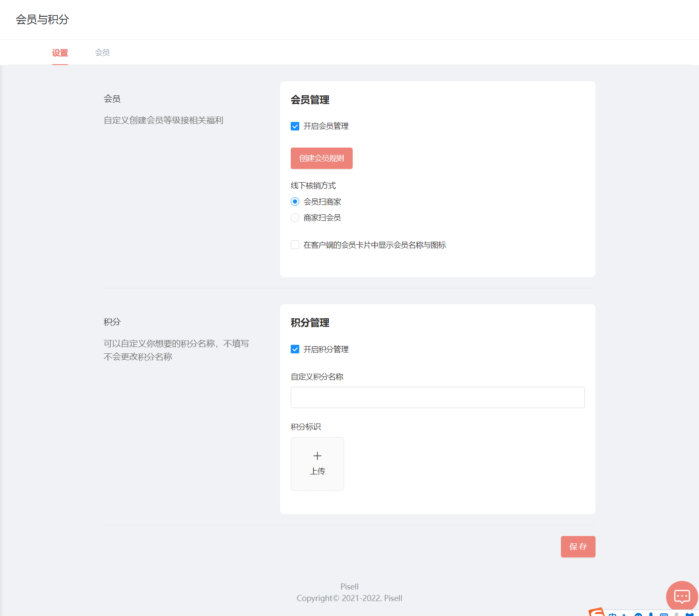Click the Sogou input method logo

tap(597, 612)
